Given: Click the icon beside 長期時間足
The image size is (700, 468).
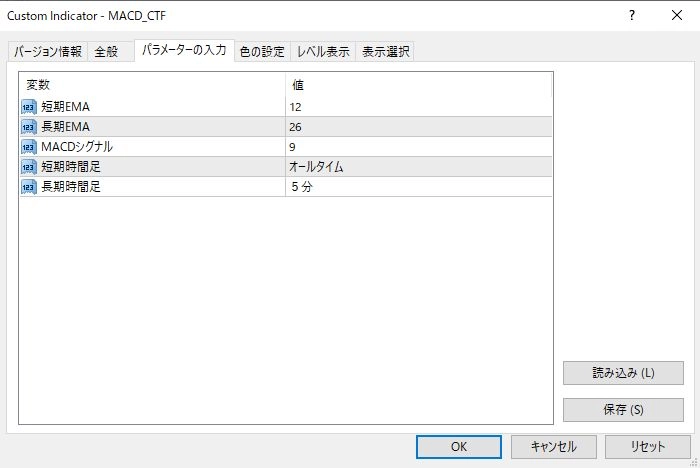Looking at the screenshot, I should pos(28,186).
